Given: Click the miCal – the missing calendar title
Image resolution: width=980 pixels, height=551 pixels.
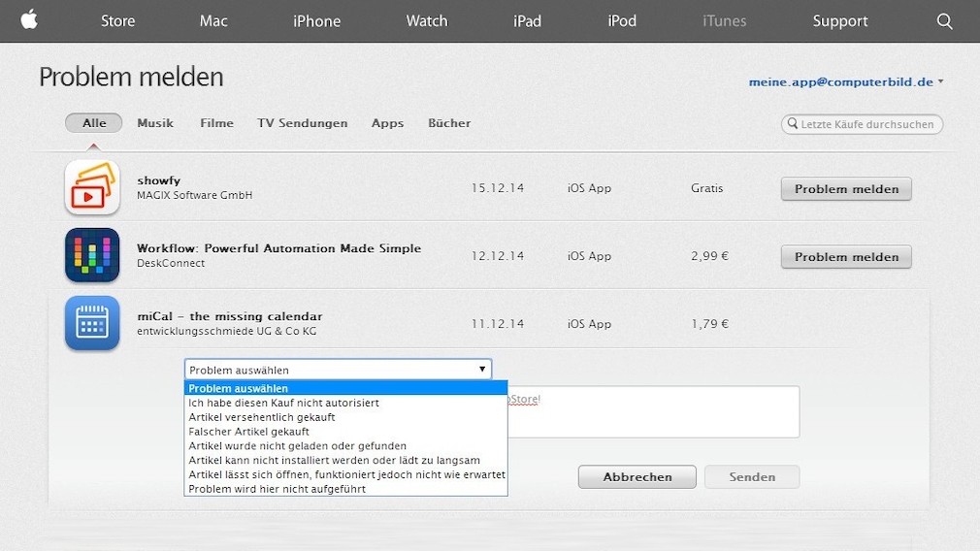Looking at the screenshot, I should pyautogui.click(x=229, y=316).
